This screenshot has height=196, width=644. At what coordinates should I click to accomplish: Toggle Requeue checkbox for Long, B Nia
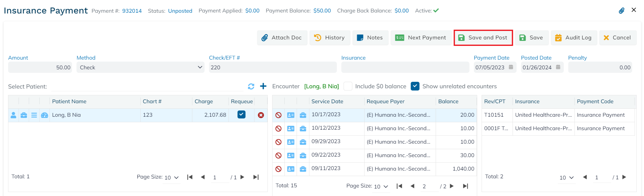(x=241, y=115)
